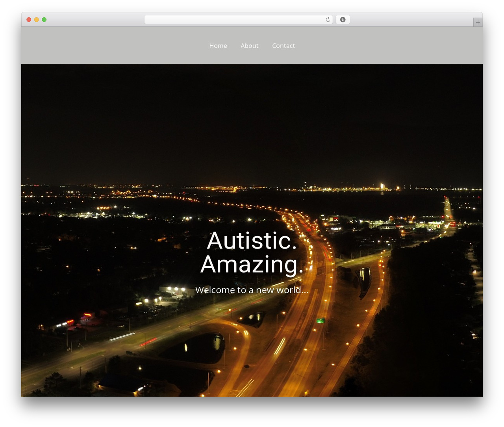
Task: Focus the browser address bar
Action: (x=238, y=20)
